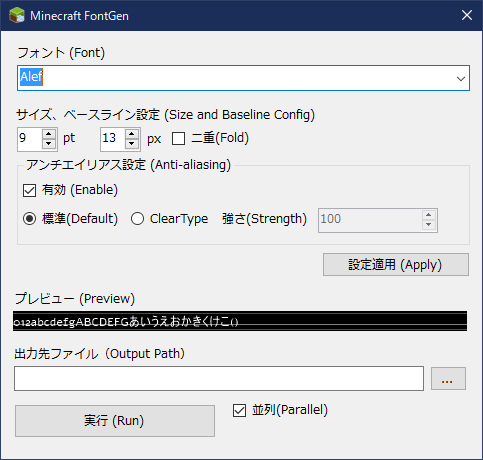483x460 pixels.
Task: Click the 出力先ファイル (Output Path) label
Action: (x=100, y=354)
